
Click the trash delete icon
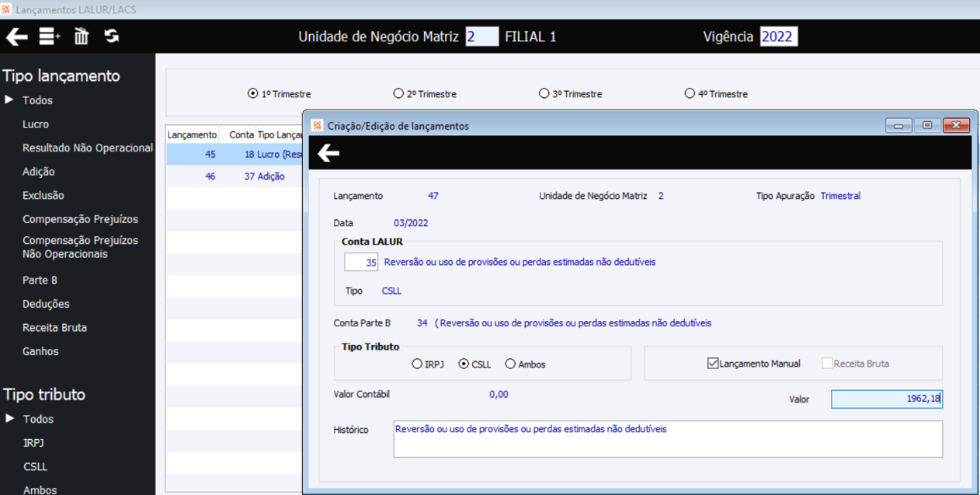coord(82,37)
